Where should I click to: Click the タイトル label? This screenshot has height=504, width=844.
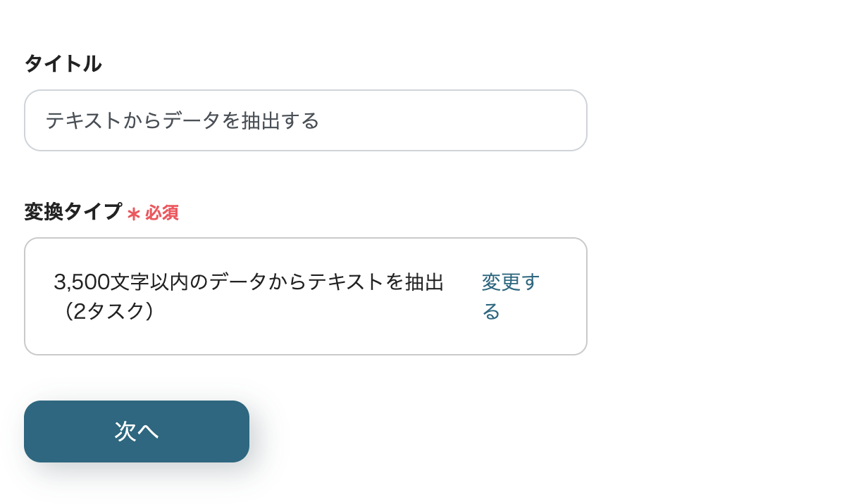[x=62, y=63]
